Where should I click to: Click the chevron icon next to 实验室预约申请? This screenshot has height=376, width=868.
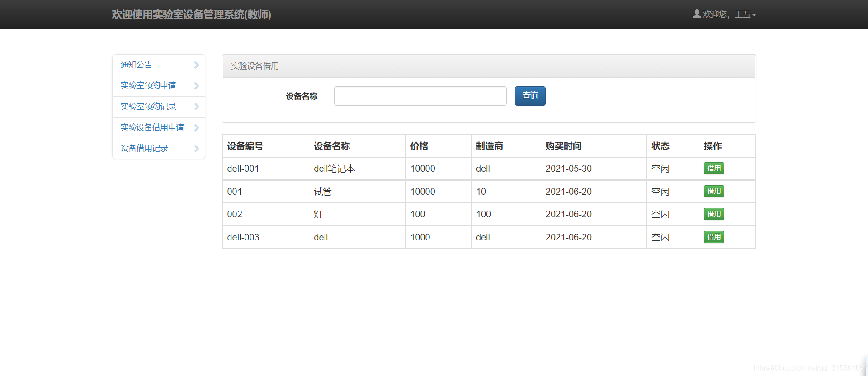pyautogui.click(x=197, y=86)
